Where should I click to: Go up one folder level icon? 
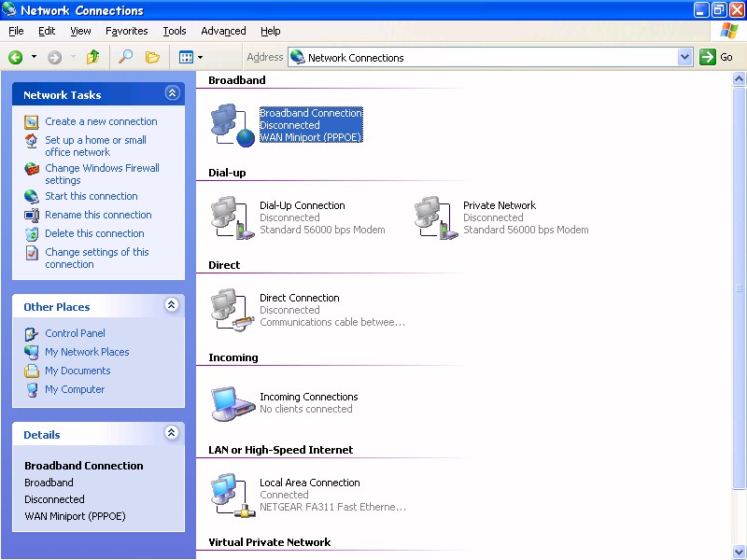92,57
